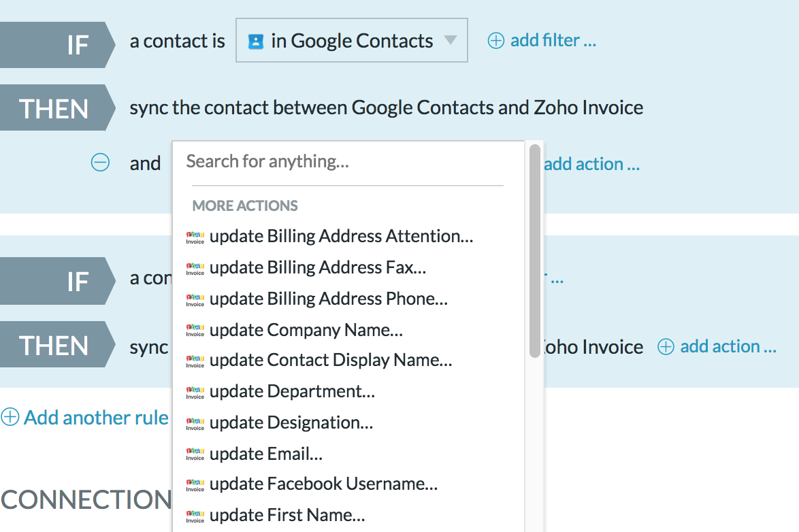799x532 pixels.
Task: Choose 'update Designation...' action
Action: (x=291, y=422)
